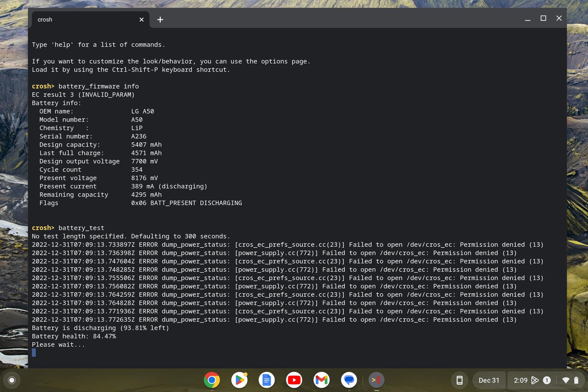588x392 pixels.
Task: Open Phone Hub from the status area
Action: 459,380
